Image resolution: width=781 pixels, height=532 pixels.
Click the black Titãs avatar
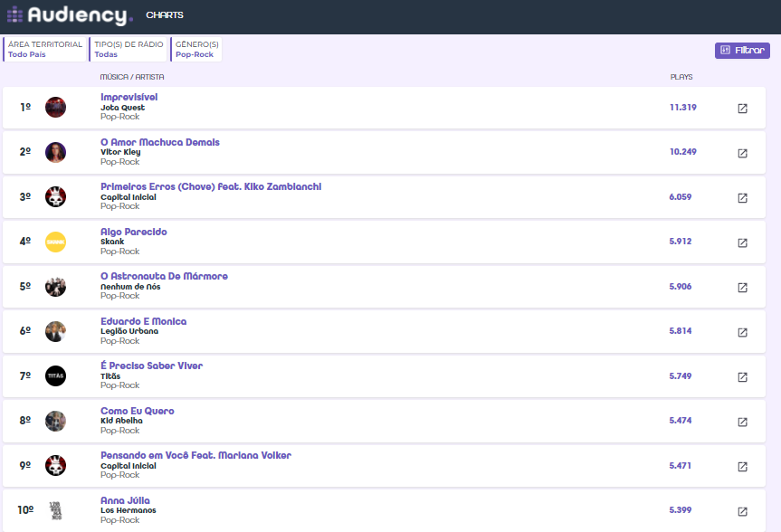pos(55,376)
